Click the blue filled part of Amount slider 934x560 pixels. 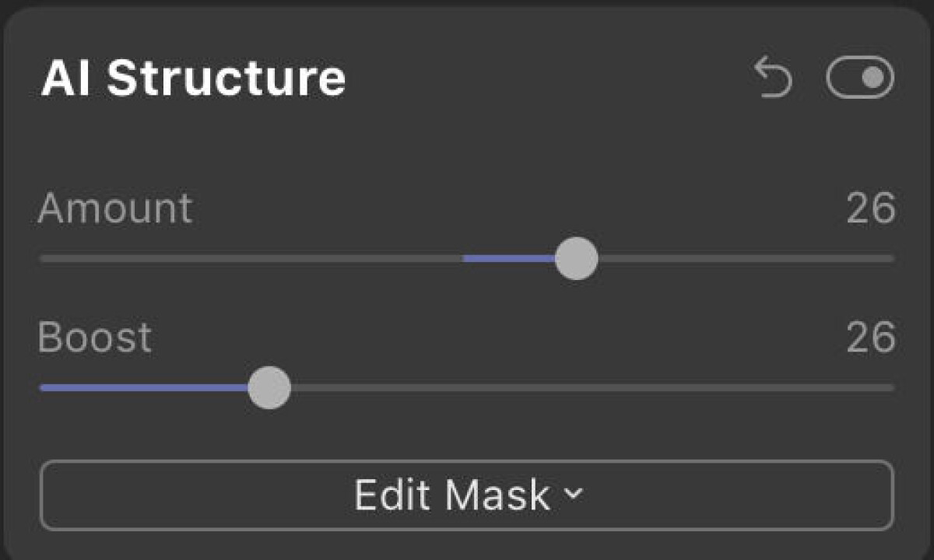(509, 258)
